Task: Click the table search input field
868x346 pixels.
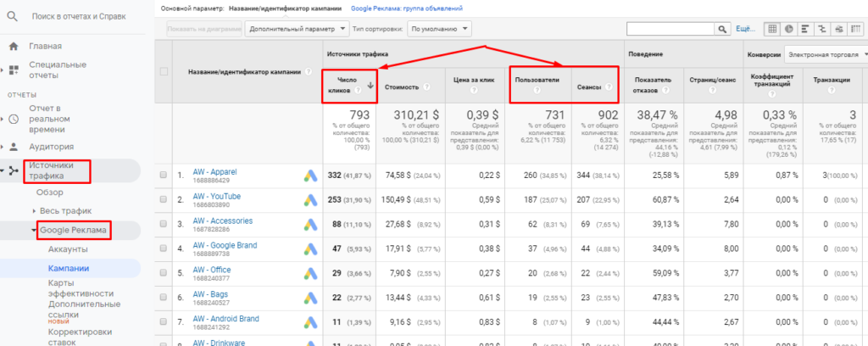Action: click(670, 29)
